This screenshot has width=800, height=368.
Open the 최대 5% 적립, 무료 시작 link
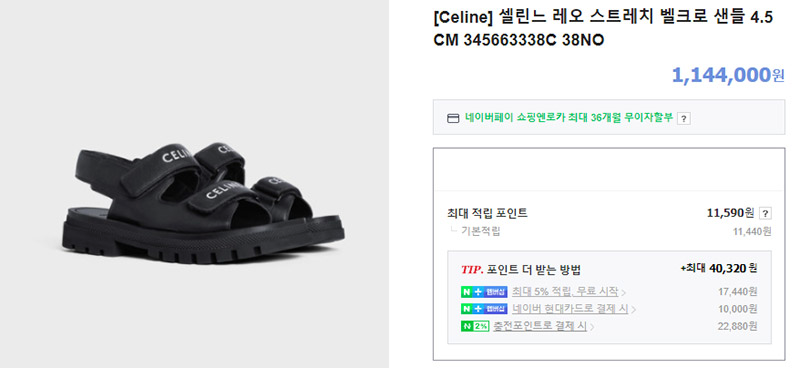pos(565,292)
